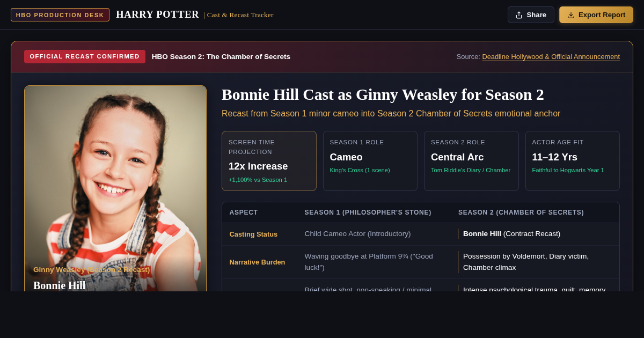Click the 11–12 Yrs value
The height and width of the screenshot is (338, 644).
(554, 157)
